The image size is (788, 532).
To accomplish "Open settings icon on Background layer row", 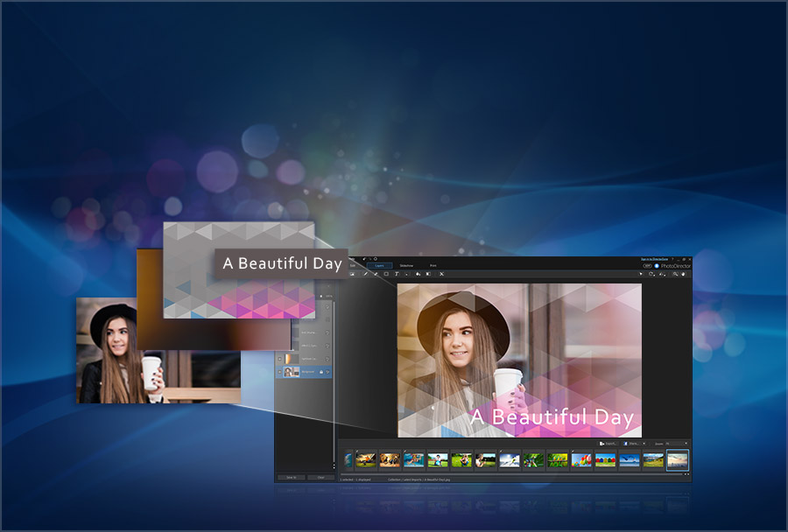I will point(327,372).
